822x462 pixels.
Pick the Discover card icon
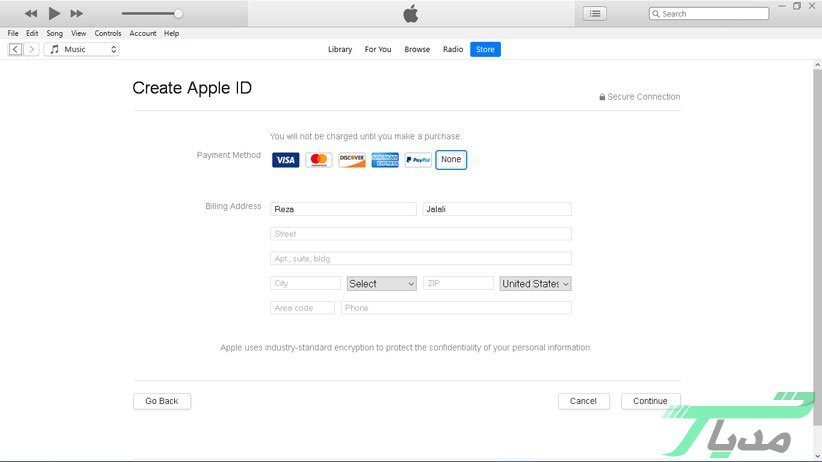[352, 160]
